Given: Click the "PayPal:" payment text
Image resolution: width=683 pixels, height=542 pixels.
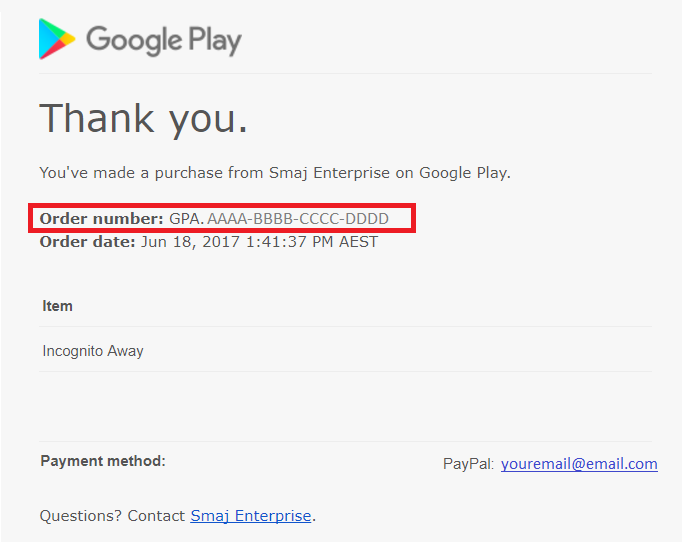Looking at the screenshot, I should tap(468, 464).
